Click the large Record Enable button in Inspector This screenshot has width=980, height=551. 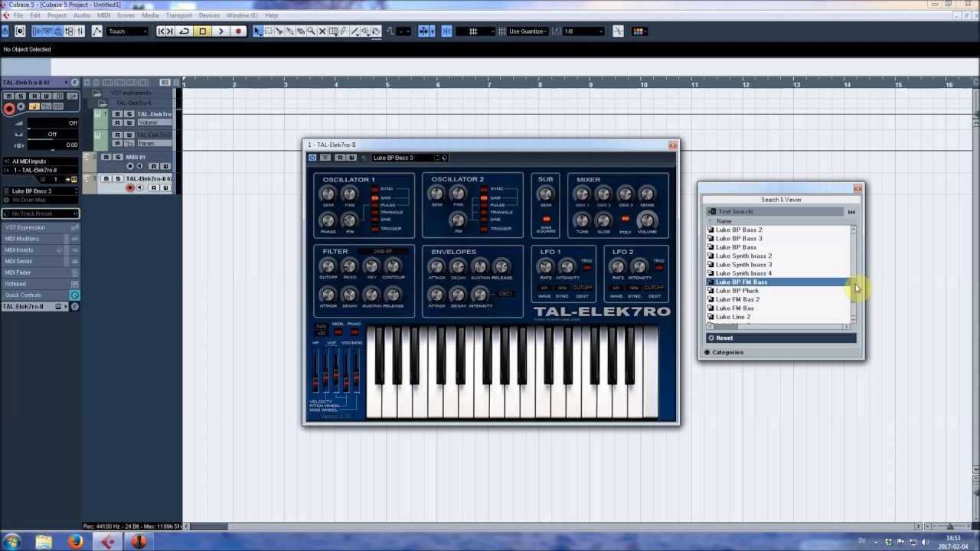(9, 109)
